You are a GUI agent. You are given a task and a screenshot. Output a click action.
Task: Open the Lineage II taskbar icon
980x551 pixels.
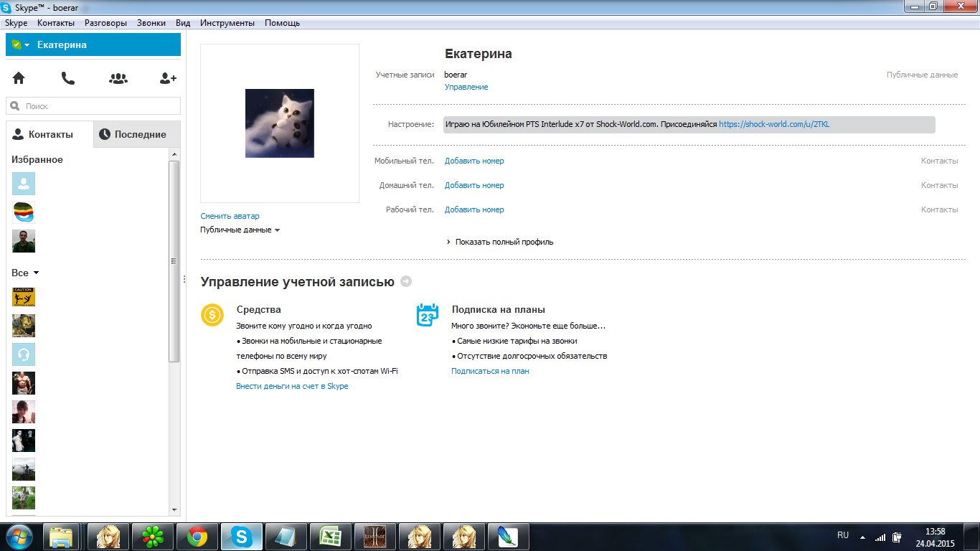click(x=374, y=536)
